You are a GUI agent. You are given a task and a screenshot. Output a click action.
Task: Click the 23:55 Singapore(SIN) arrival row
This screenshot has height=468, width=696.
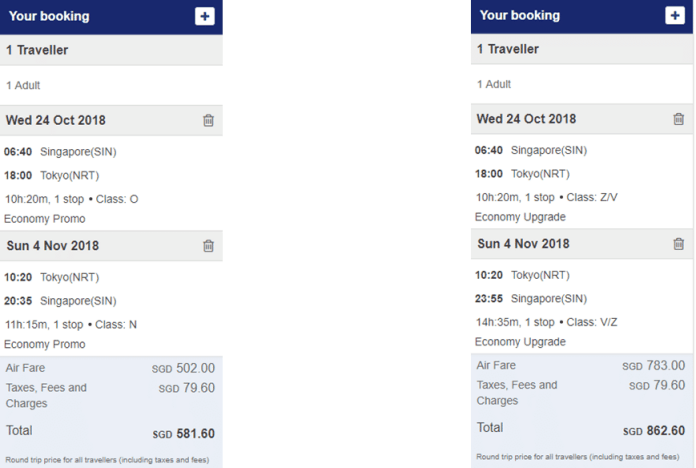point(531,298)
